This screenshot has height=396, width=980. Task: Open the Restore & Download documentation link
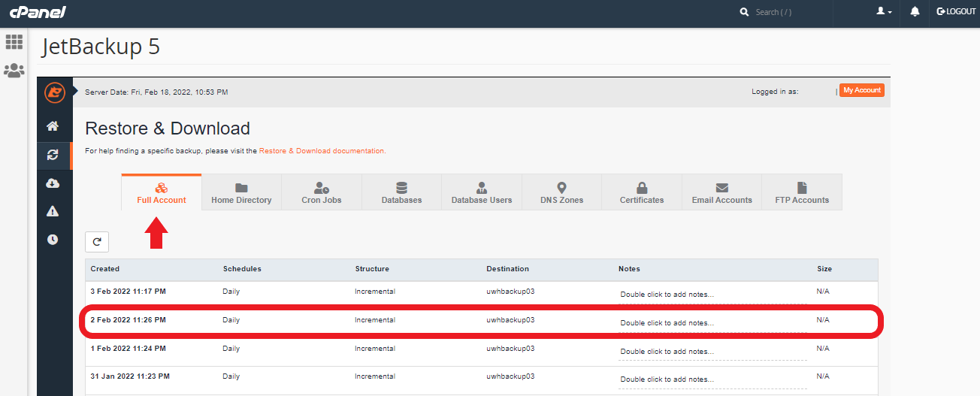pyautogui.click(x=322, y=151)
